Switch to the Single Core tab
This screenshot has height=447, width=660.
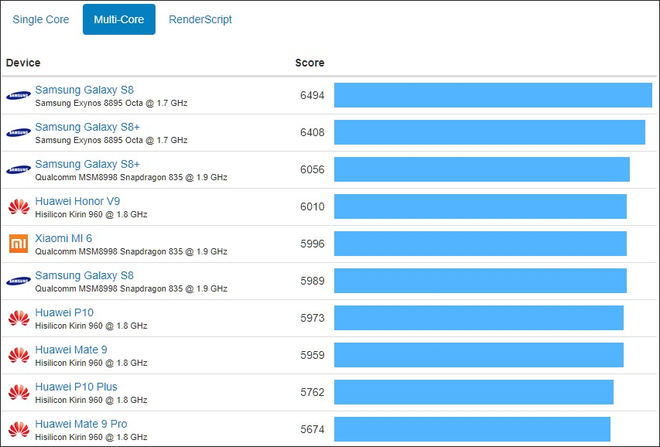pos(41,20)
